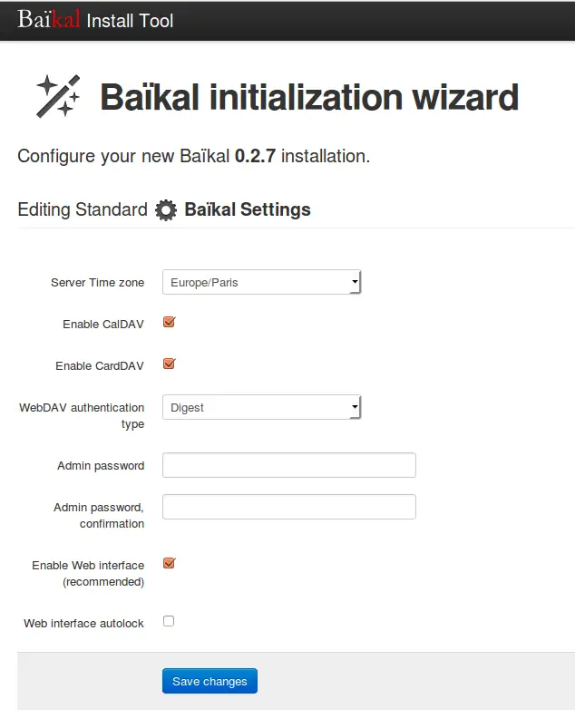Click the Install Tool header text
The image size is (575, 728).
[x=130, y=21]
